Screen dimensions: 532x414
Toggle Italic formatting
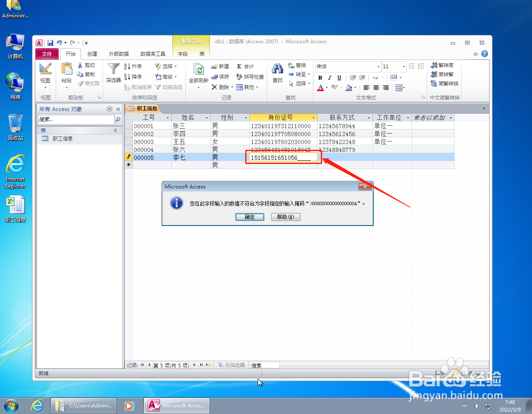[x=330, y=78]
